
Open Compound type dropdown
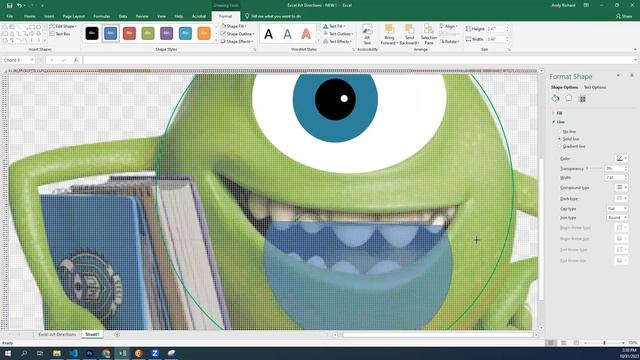[x=621, y=187]
